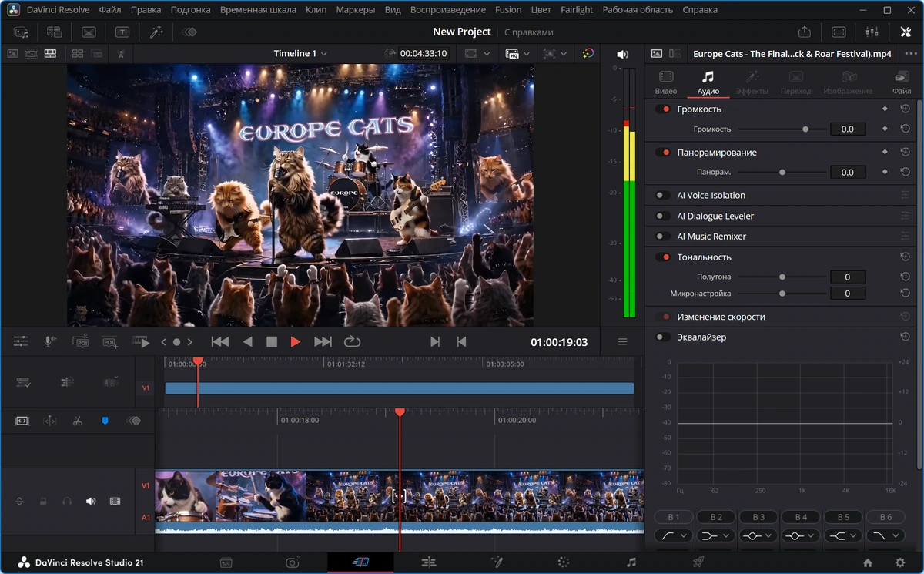This screenshot has height=574, width=924.
Task: Open timeline tools sliders icon
Action: click(x=21, y=341)
